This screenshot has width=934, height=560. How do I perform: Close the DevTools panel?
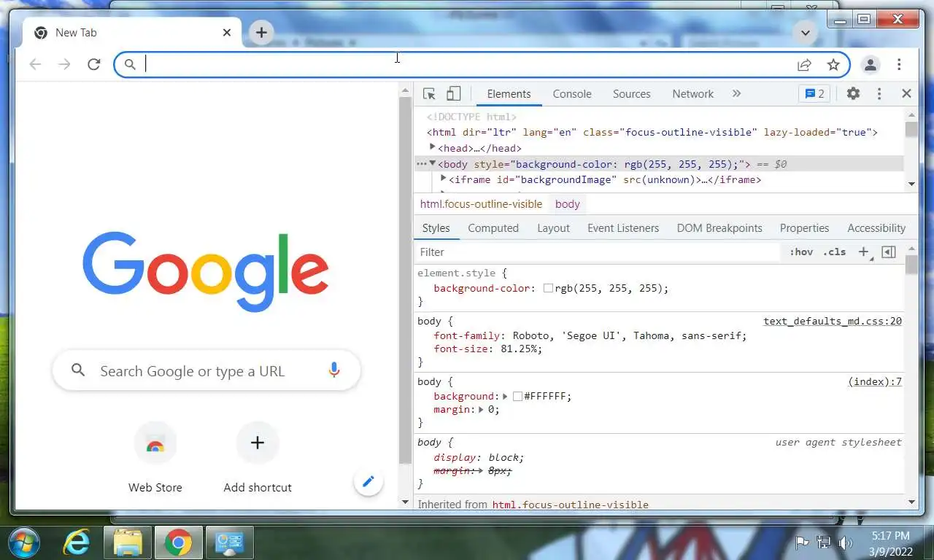pos(906,93)
